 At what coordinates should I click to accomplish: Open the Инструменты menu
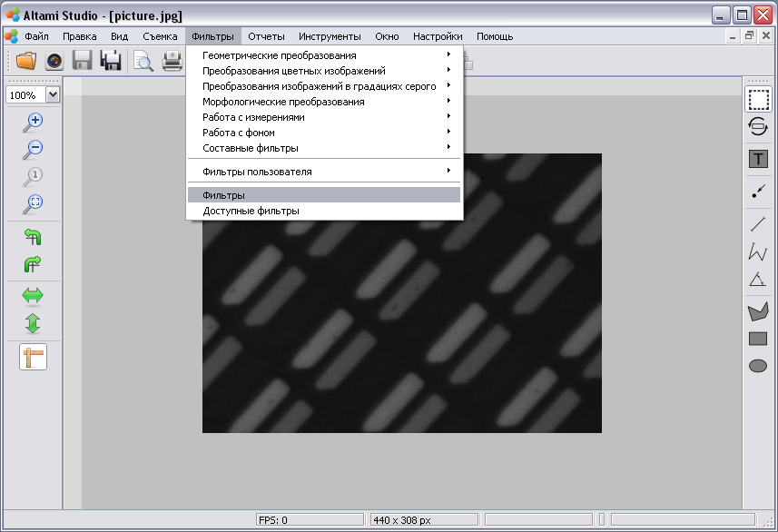[330, 36]
